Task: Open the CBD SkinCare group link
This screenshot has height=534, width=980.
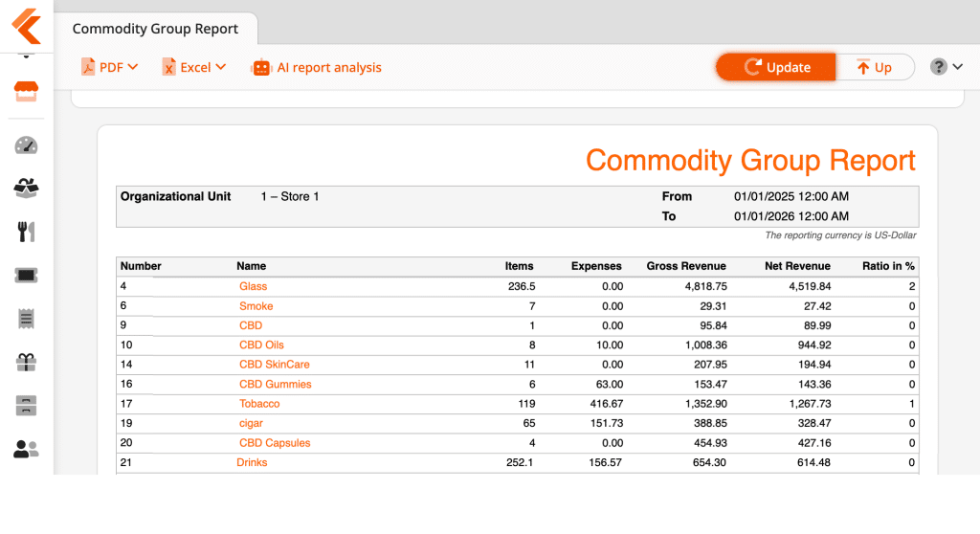Action: 275,365
